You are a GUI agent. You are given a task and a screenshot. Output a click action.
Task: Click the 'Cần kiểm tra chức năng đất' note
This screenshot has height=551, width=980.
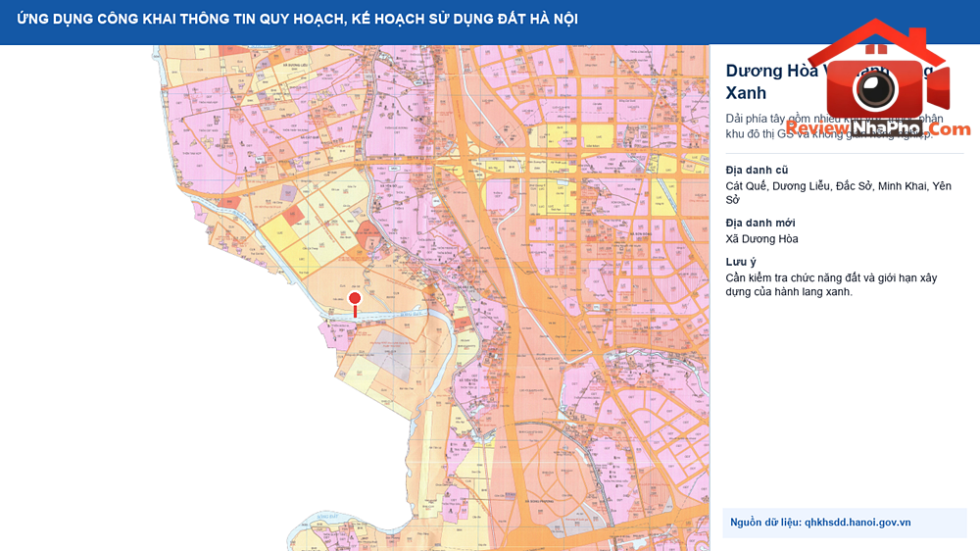coord(831,284)
